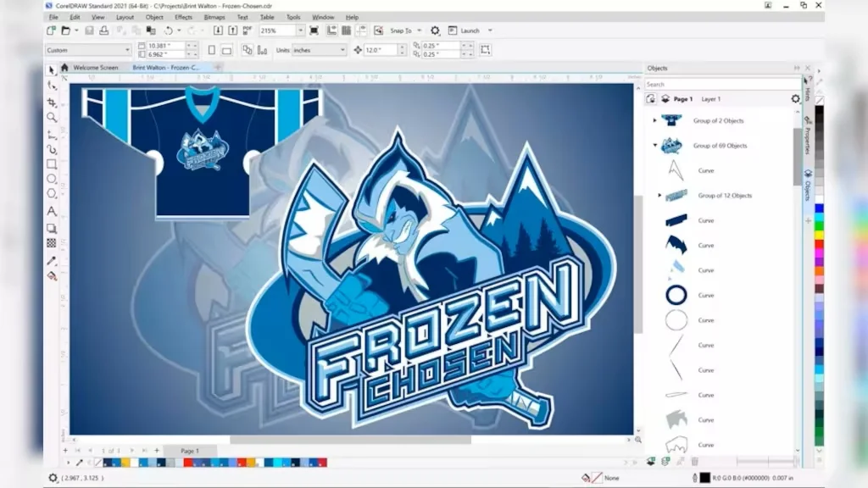Image resolution: width=868 pixels, height=488 pixels.
Task: Toggle treat all objects as filled
Action: [x=485, y=50]
